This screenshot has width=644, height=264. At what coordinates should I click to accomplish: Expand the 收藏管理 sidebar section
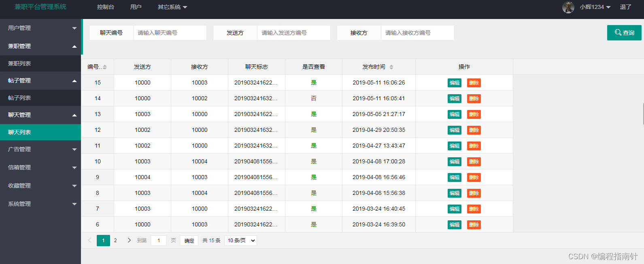[x=40, y=186]
